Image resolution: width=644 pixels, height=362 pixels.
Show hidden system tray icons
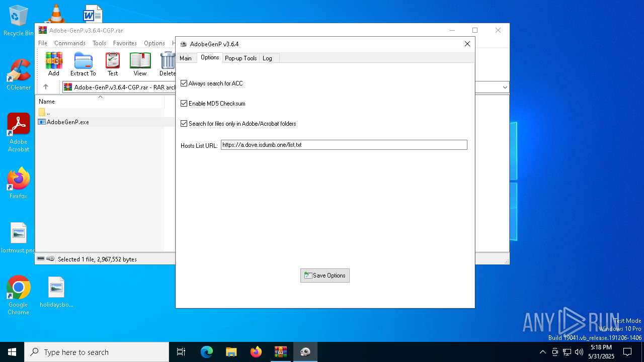coord(542,352)
